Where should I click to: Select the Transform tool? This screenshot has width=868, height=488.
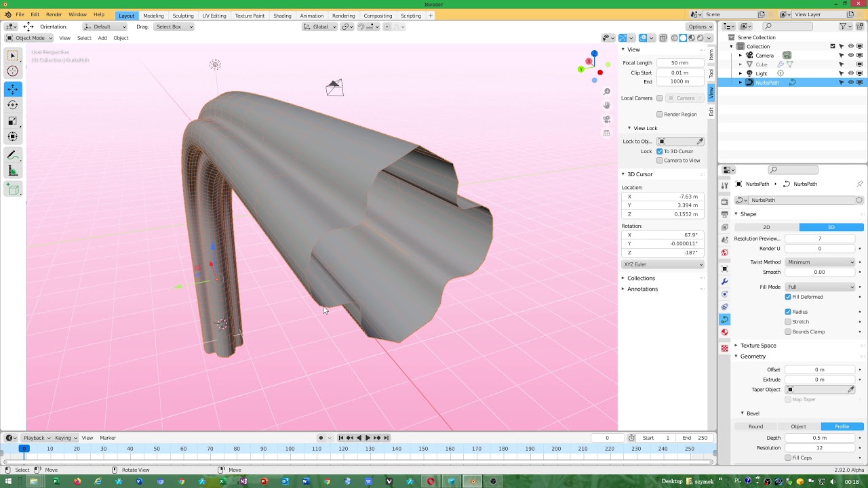point(13,137)
